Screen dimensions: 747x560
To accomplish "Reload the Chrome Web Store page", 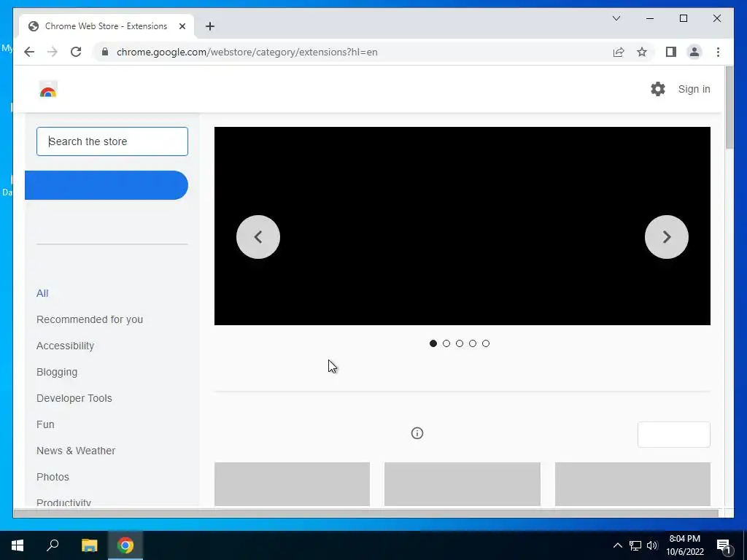I will tap(76, 52).
